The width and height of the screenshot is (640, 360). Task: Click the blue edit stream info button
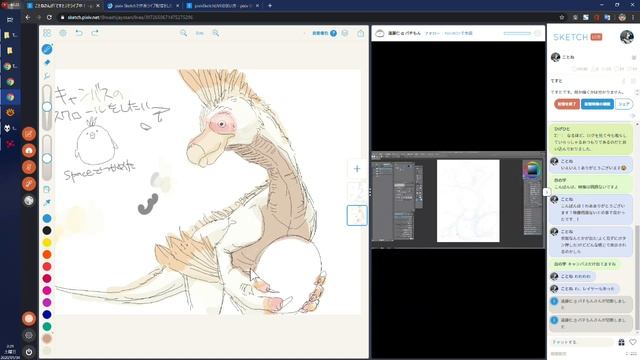[597, 104]
